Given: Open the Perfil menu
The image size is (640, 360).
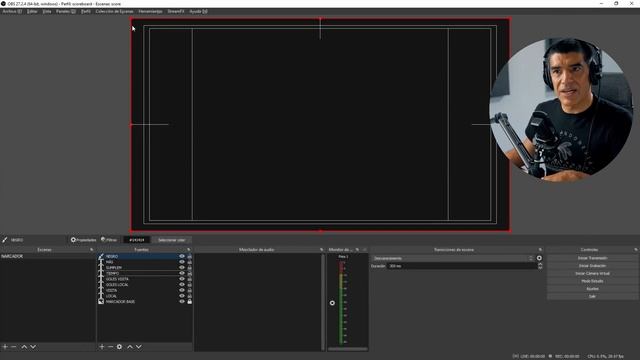Looking at the screenshot, I should [86, 11].
